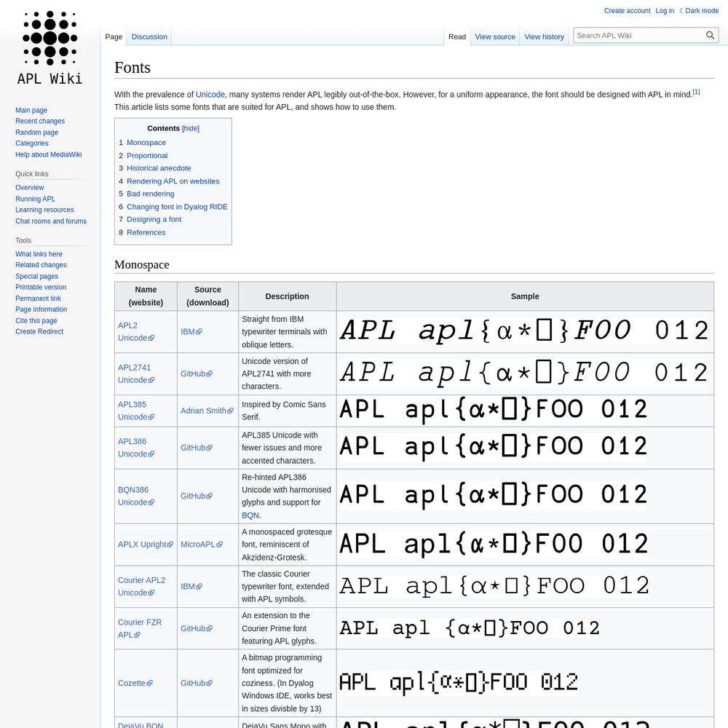Screen dimensions: 728x728
Task: Open the View source tab
Action: 495,36
